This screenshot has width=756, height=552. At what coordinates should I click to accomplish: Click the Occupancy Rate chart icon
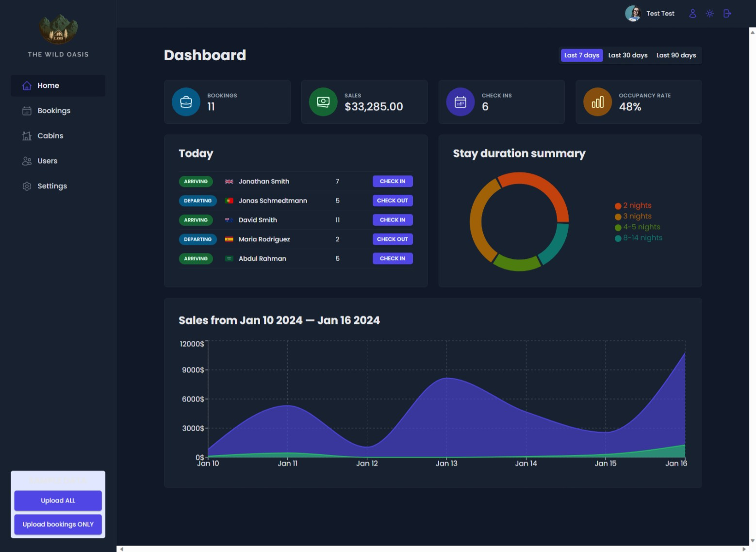597,102
